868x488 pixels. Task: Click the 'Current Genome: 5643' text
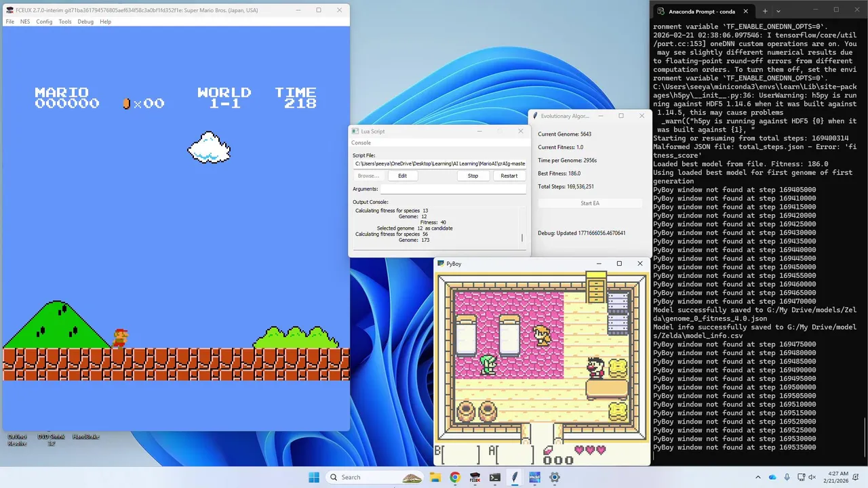coord(564,134)
